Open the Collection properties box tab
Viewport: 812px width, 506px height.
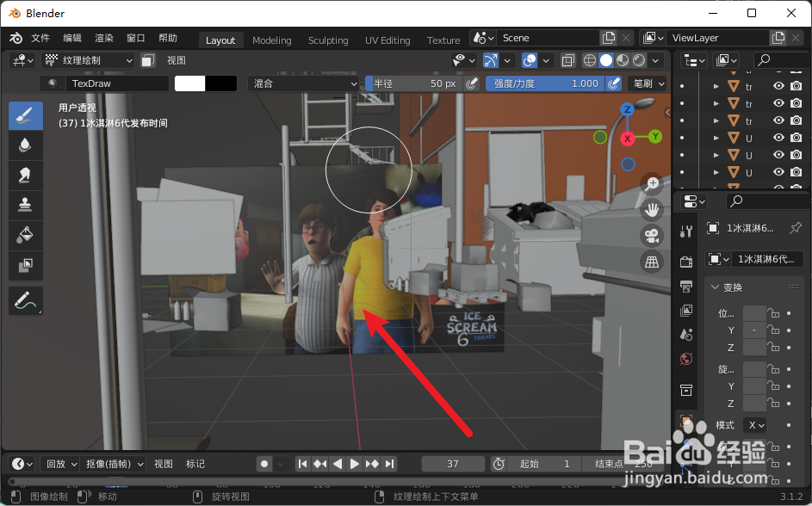pos(686,390)
